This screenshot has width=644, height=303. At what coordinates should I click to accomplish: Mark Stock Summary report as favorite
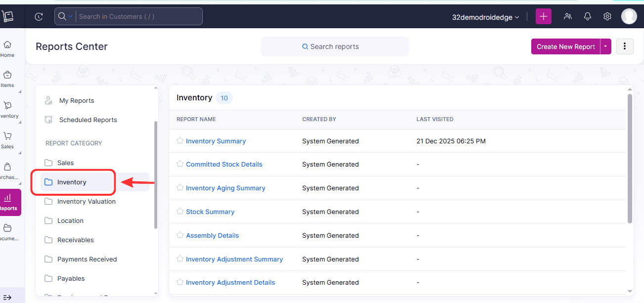tap(180, 212)
